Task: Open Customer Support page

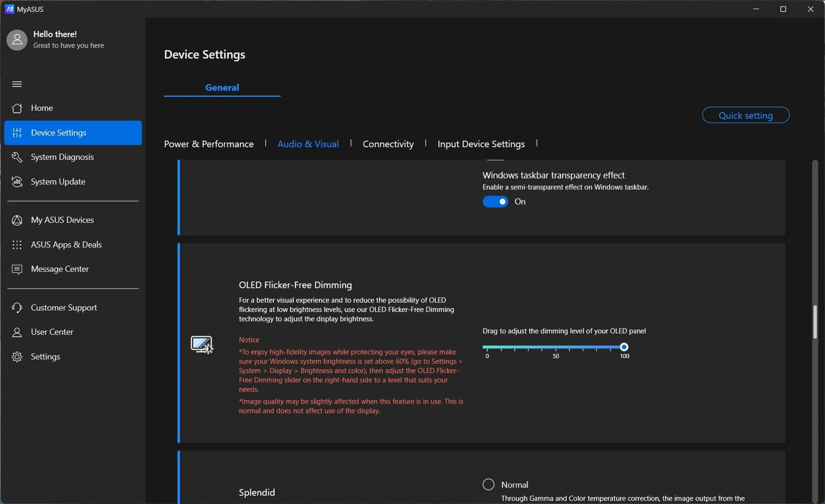Action: coord(73,308)
